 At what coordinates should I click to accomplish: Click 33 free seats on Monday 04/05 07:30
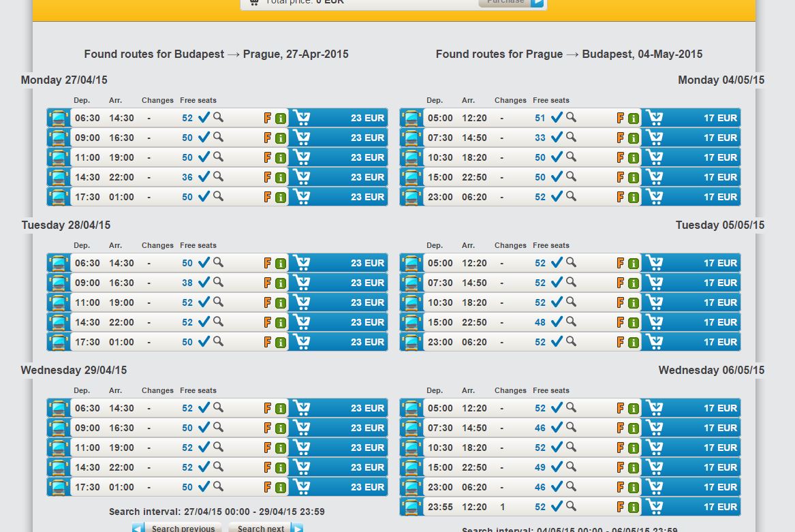click(x=540, y=138)
